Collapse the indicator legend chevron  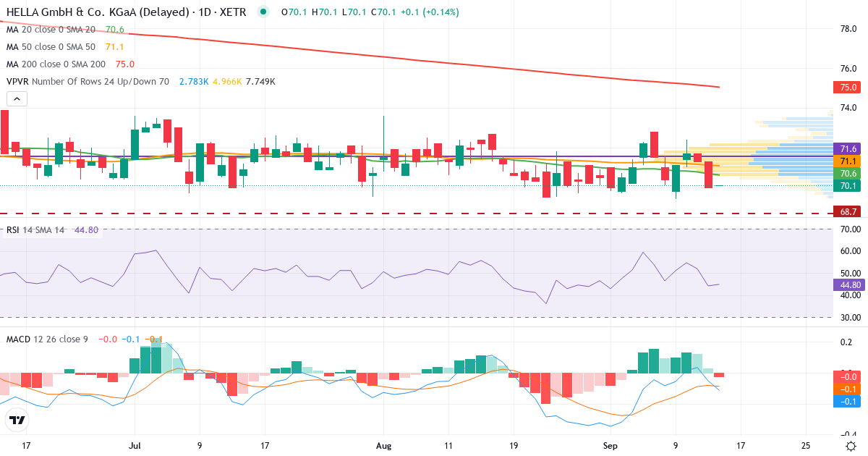[x=17, y=99]
